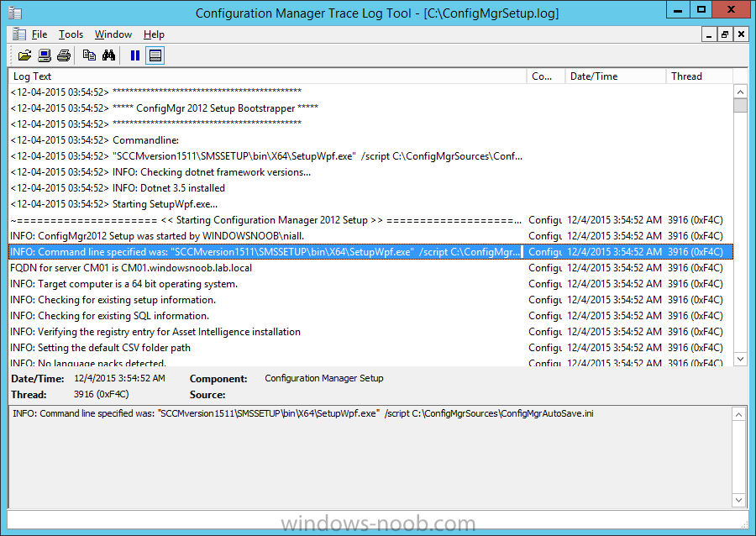
Task: Copy selected lines with the Copy icon
Action: coord(89,55)
